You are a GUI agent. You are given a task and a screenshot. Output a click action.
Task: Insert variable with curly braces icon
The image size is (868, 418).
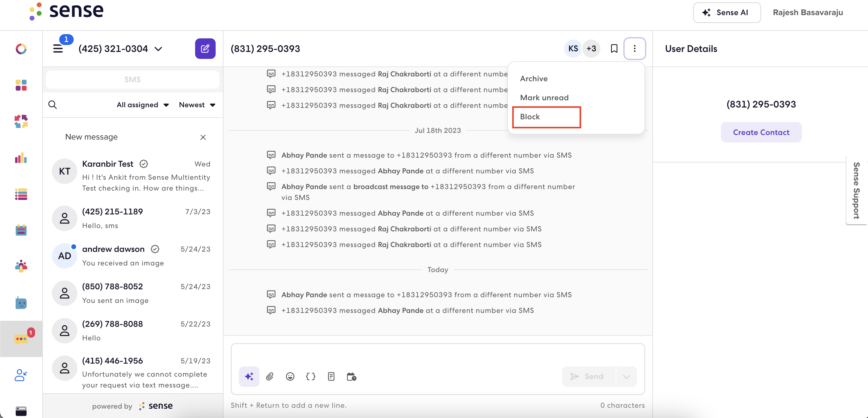coord(310,376)
